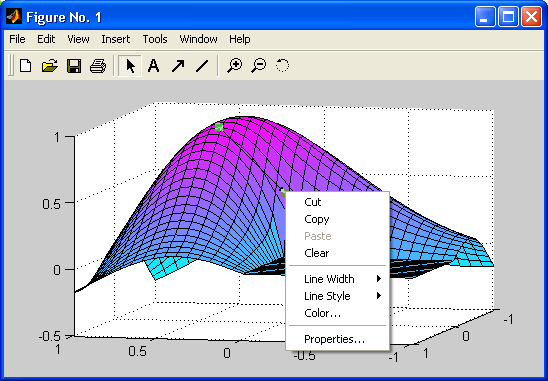Viewport: 548px width, 381px height.
Task: Print the figure with the printer icon
Action: (x=98, y=66)
